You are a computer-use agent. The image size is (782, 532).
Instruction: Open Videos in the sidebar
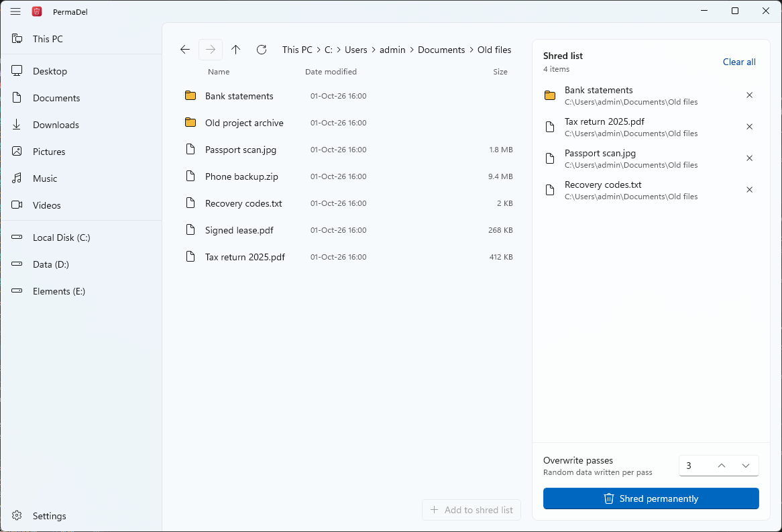(81, 205)
